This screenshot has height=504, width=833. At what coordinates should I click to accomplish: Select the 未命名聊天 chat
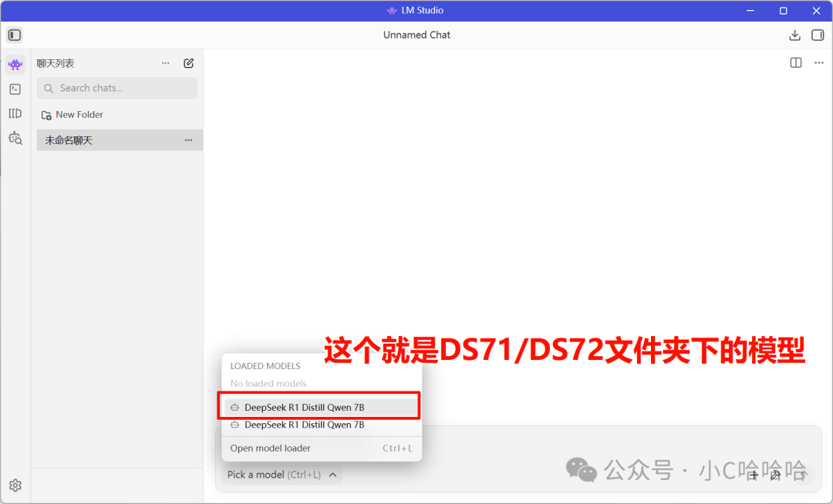[120, 140]
